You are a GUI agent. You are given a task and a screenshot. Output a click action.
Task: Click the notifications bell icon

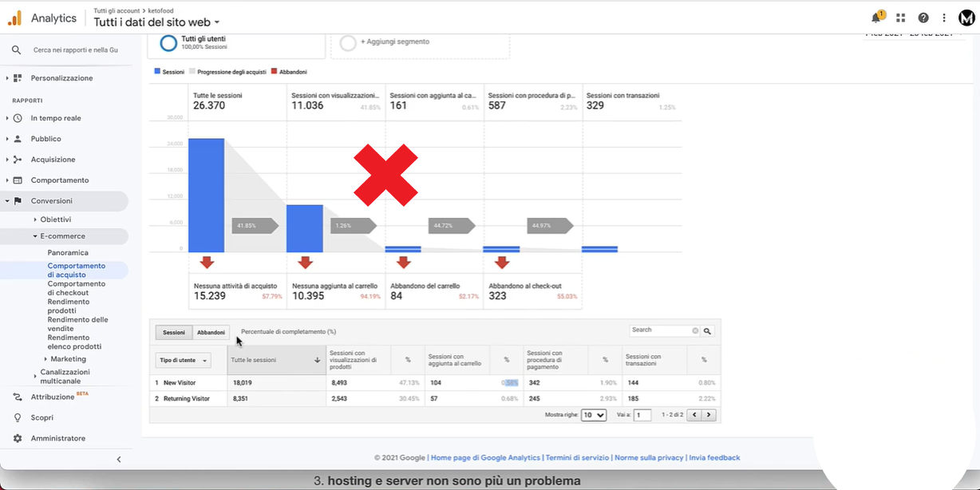pyautogui.click(x=876, y=18)
